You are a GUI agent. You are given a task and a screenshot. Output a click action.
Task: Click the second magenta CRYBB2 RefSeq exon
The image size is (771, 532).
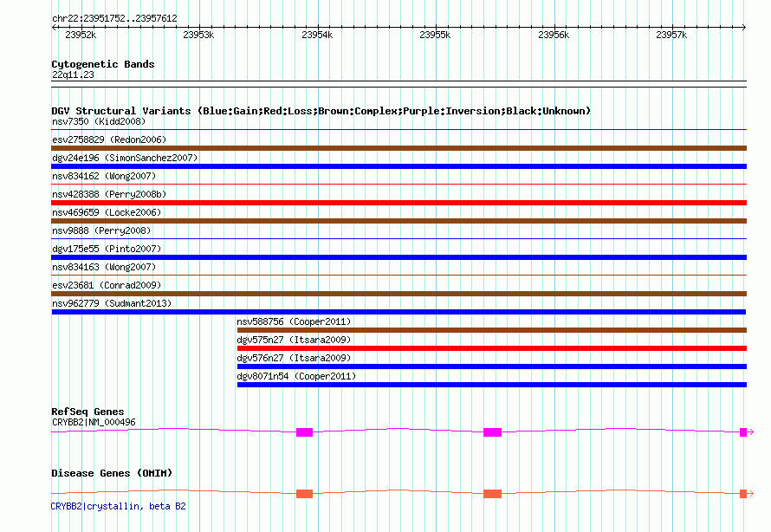[x=492, y=432]
